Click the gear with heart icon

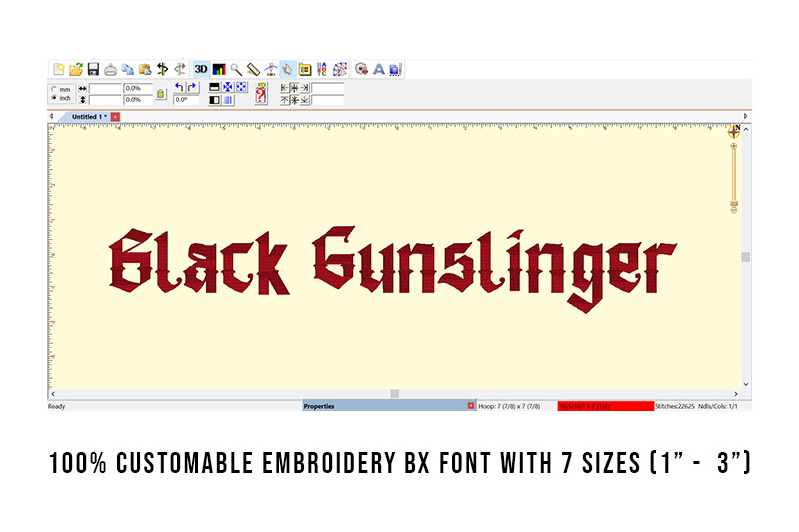point(361,69)
